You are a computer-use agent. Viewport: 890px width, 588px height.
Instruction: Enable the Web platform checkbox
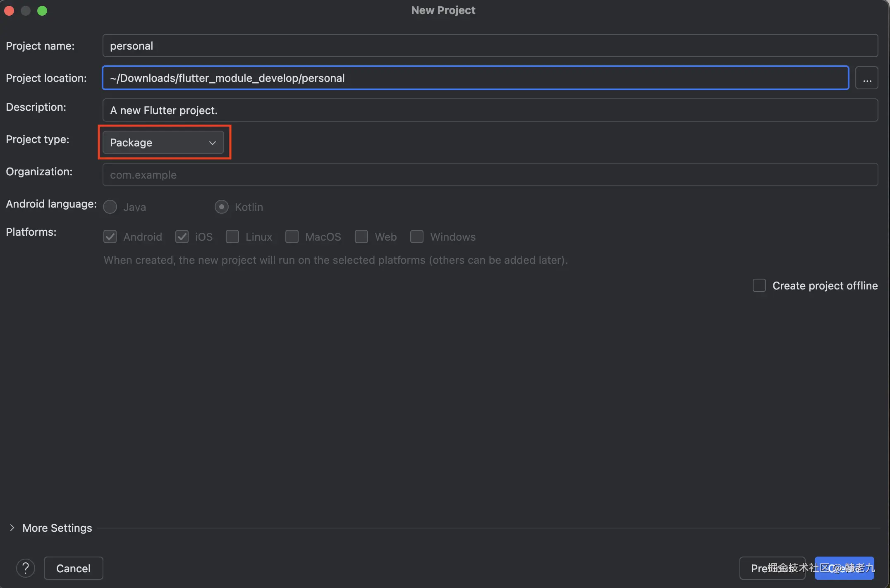pos(361,237)
